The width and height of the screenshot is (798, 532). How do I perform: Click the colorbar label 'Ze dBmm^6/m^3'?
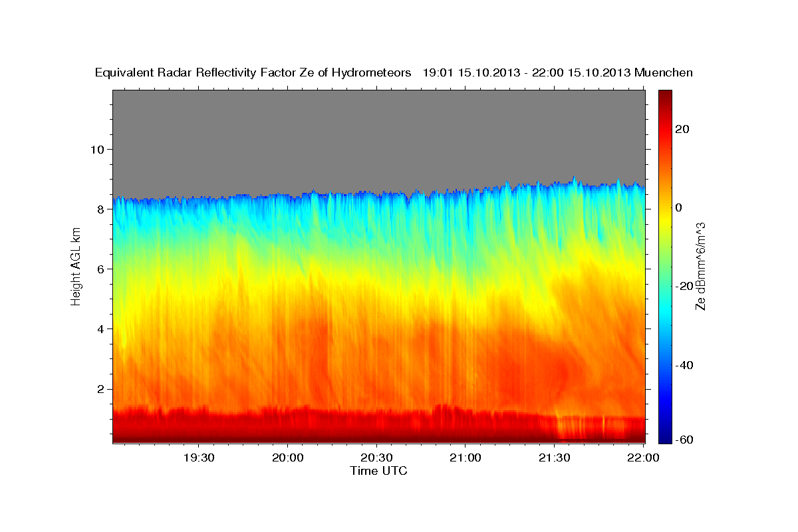coord(700,266)
